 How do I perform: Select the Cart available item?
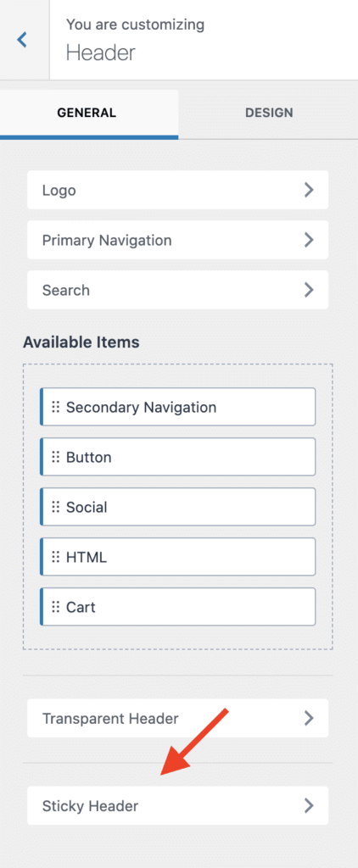[178, 607]
